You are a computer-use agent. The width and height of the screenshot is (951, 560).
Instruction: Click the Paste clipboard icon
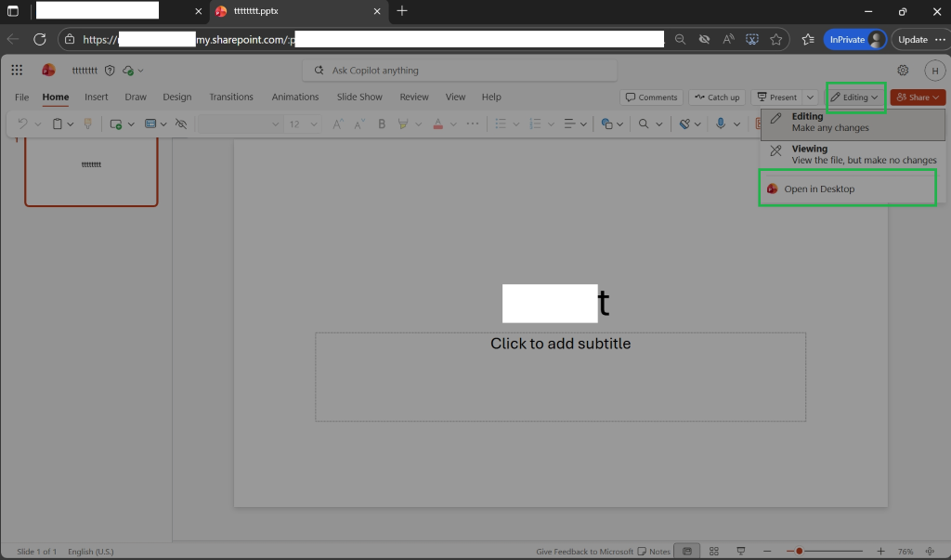pos(57,124)
